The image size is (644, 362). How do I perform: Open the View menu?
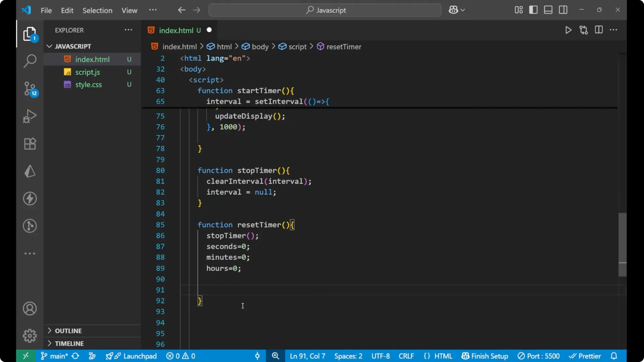[129, 10]
